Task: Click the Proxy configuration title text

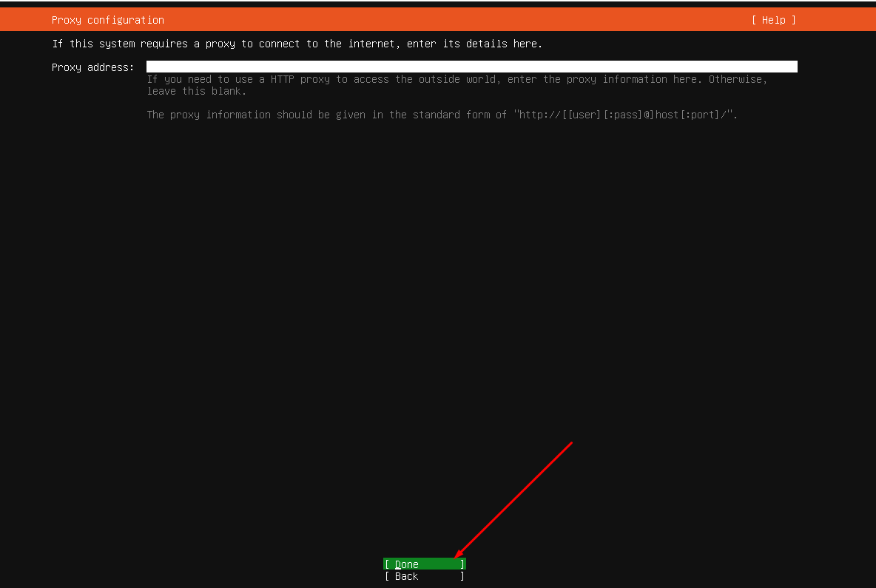Action: click(x=108, y=20)
